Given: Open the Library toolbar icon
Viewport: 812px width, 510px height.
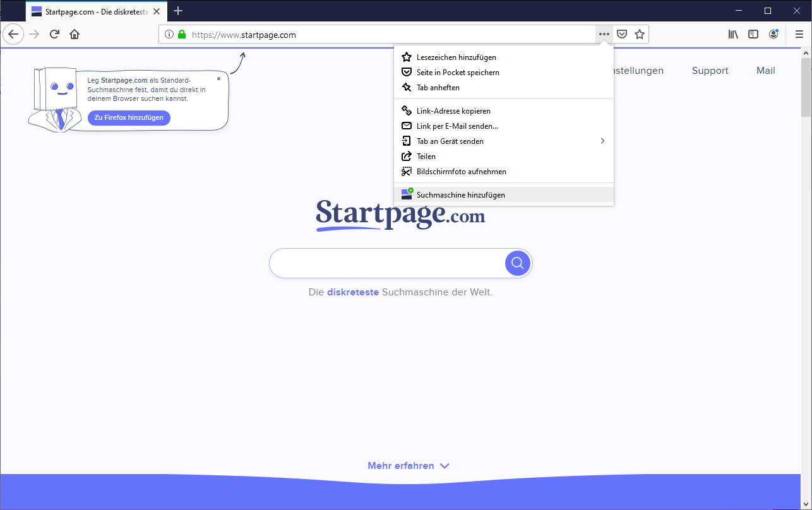Looking at the screenshot, I should tap(733, 34).
